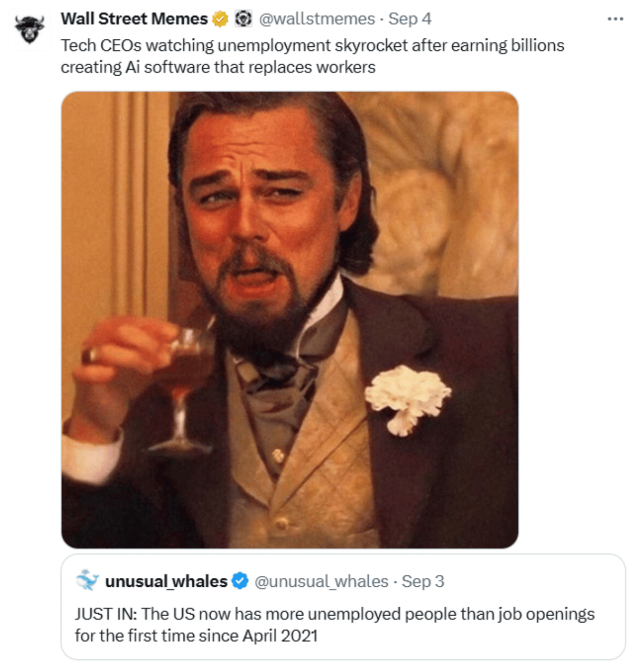Visit the @unusual_whales handle
644x663 pixels.
(321, 581)
